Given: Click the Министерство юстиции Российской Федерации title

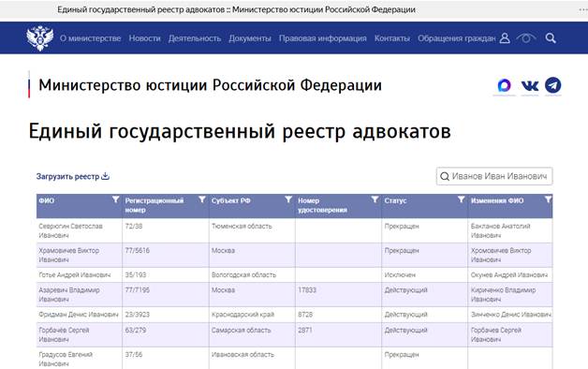Looking at the screenshot, I should (x=211, y=85).
